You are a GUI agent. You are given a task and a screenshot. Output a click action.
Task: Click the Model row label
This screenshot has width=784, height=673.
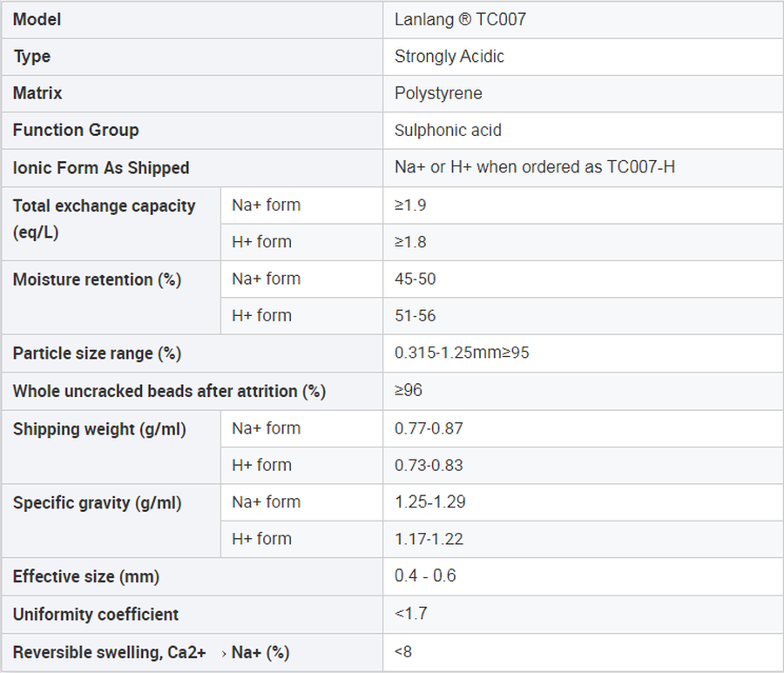coord(37,19)
